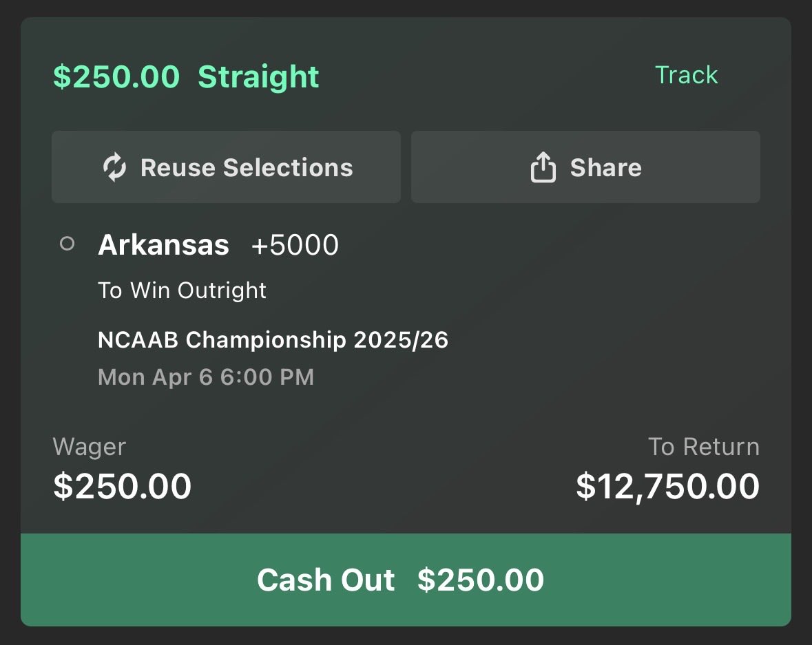Open NCAAB Championship 2025/26 event

point(273,340)
